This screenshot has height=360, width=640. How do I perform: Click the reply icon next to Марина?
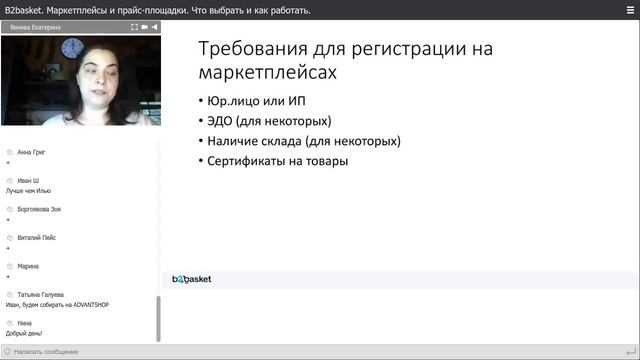coord(10,266)
